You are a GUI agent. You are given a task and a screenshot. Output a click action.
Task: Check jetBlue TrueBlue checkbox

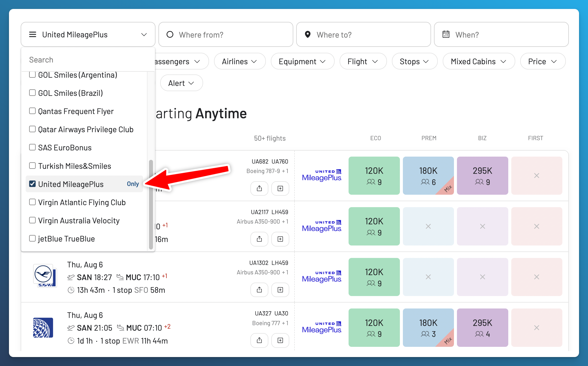coord(32,239)
